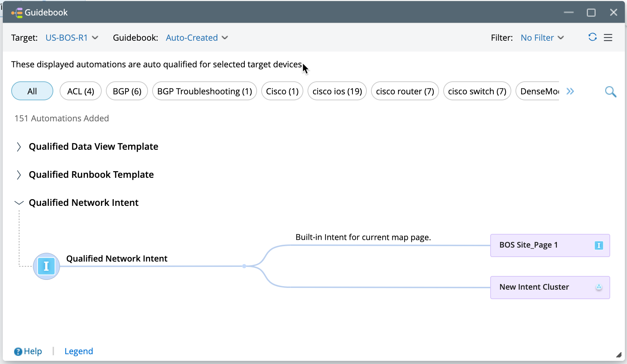Click the search magnifier icon
The width and height of the screenshot is (627, 364).
pyautogui.click(x=611, y=92)
